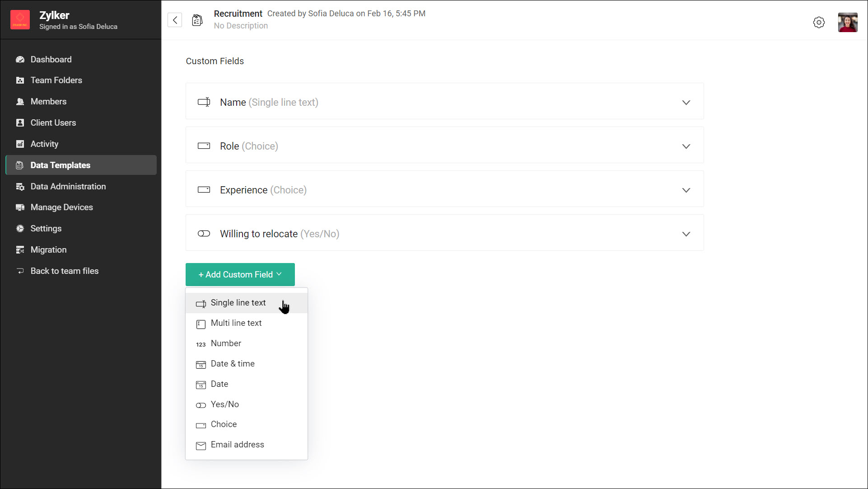Choose Email address from the menu
The width and height of the screenshot is (868, 489).
point(237,445)
